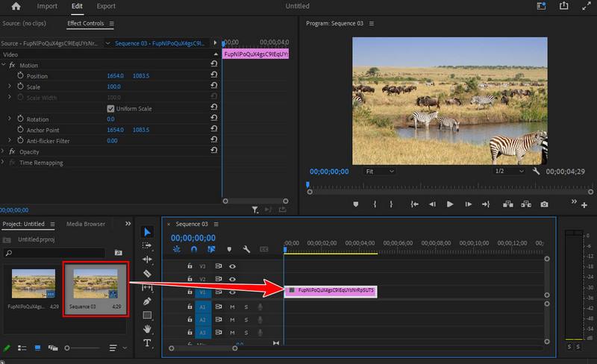Click the Mark In button
Viewport: 597px width, 364px height.
375,204
